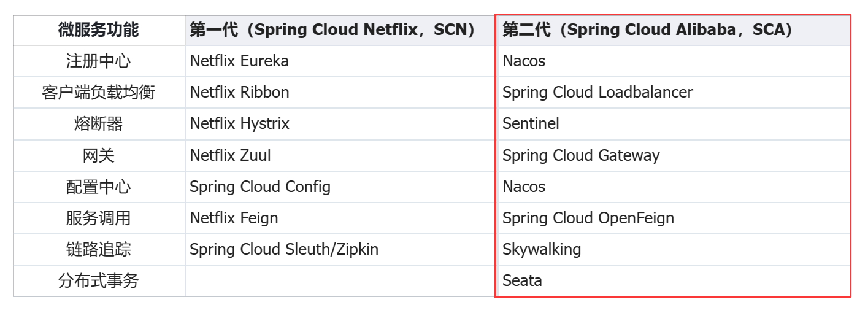Click the Sentinel cell
The width and height of the screenshot is (868, 313).
[674, 124]
